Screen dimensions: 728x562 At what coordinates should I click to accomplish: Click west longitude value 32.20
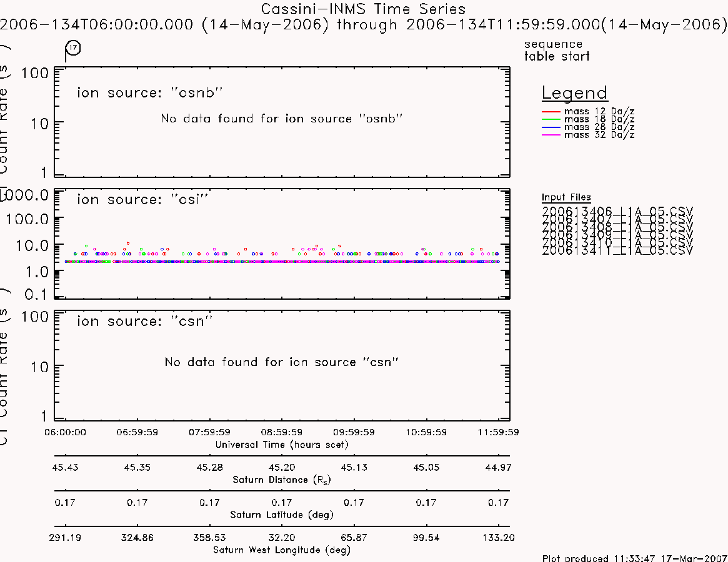[281, 538]
